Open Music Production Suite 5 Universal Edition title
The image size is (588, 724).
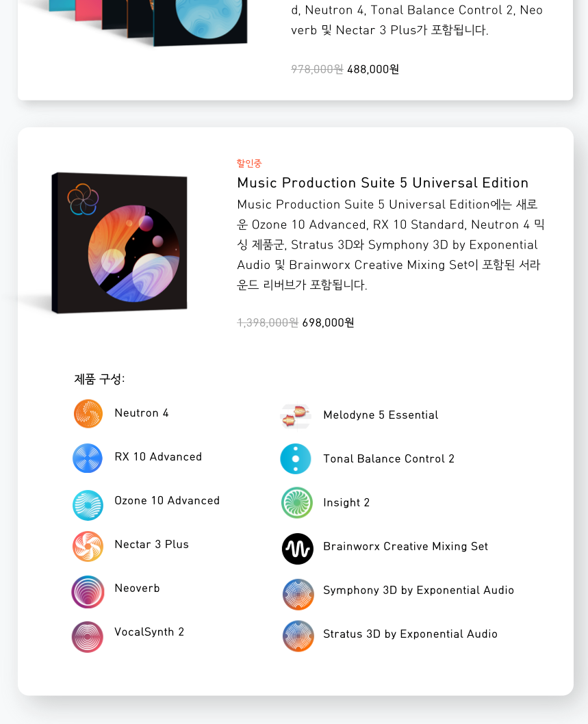tap(383, 183)
